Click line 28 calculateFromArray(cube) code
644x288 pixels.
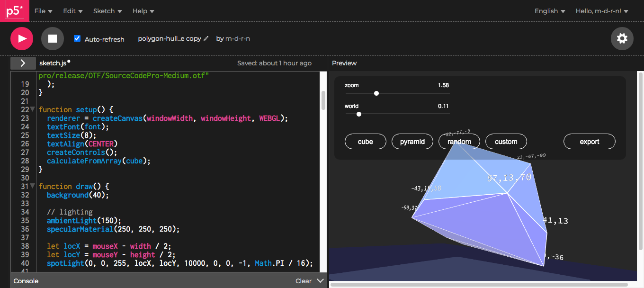tap(98, 161)
